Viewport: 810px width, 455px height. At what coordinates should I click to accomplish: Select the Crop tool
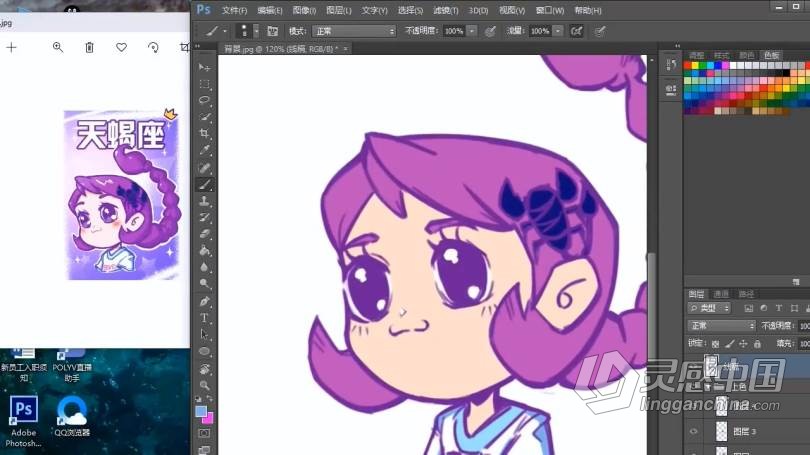click(205, 133)
